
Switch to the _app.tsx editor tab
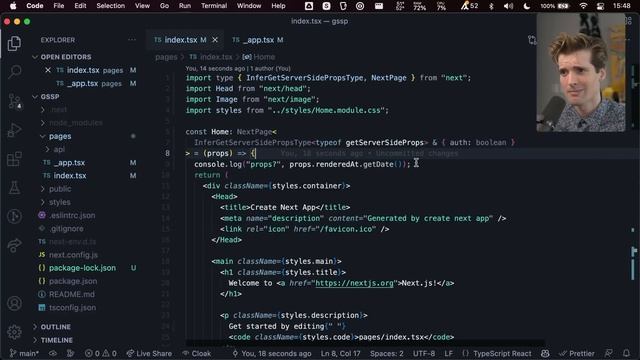(258, 40)
